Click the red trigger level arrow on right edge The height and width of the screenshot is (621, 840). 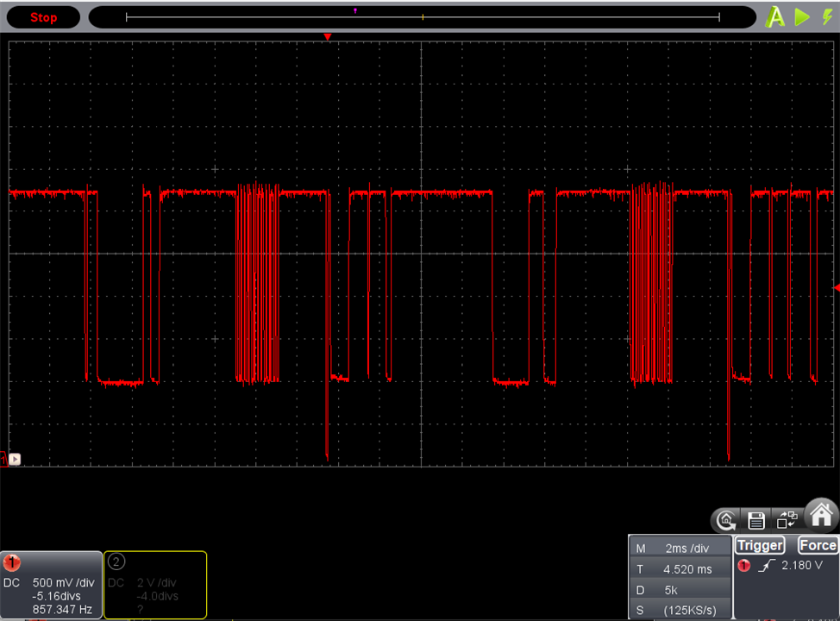click(x=836, y=287)
